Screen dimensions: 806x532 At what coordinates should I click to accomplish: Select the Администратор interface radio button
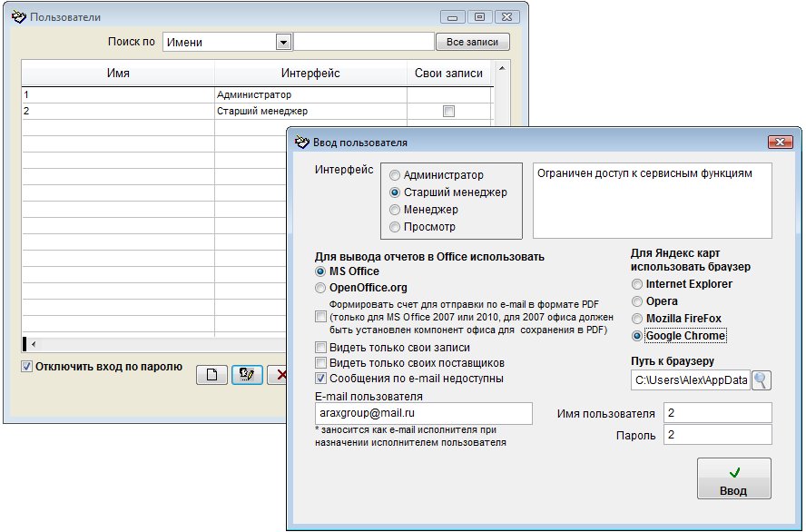pyautogui.click(x=395, y=175)
